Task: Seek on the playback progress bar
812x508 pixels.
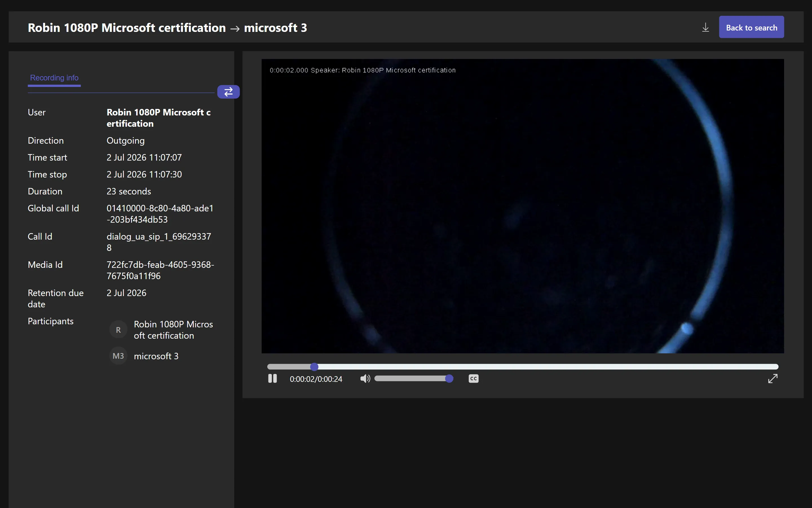Action: click(x=522, y=367)
